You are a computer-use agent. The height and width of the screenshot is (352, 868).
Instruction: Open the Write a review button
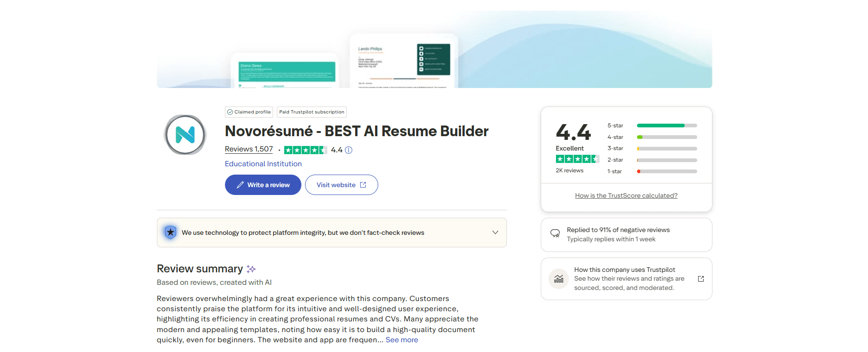click(263, 185)
